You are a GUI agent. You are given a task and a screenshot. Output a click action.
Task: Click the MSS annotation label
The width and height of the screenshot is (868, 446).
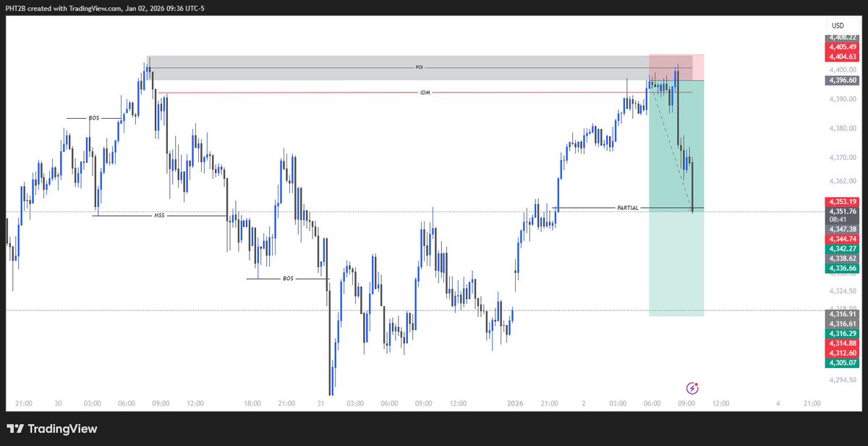(x=158, y=215)
